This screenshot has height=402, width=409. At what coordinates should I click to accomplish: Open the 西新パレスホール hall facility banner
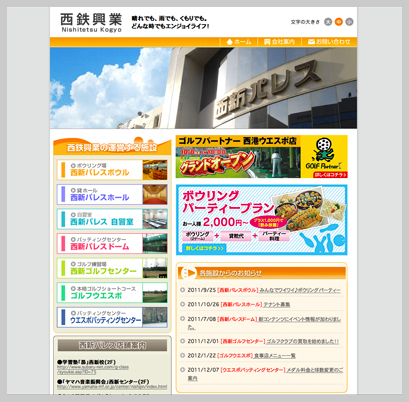(x=112, y=194)
